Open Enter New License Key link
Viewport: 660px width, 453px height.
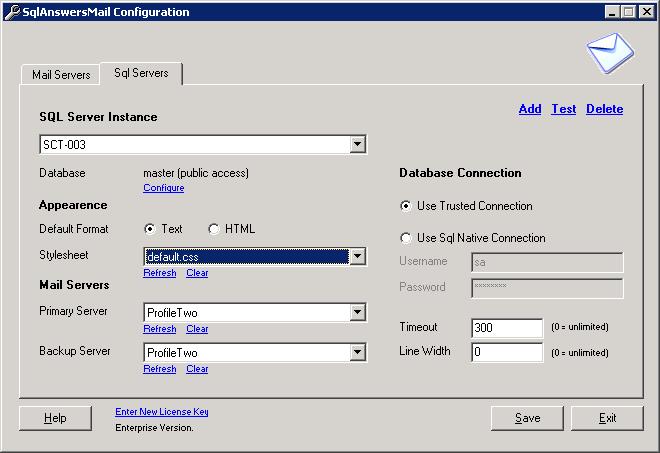[x=162, y=412]
